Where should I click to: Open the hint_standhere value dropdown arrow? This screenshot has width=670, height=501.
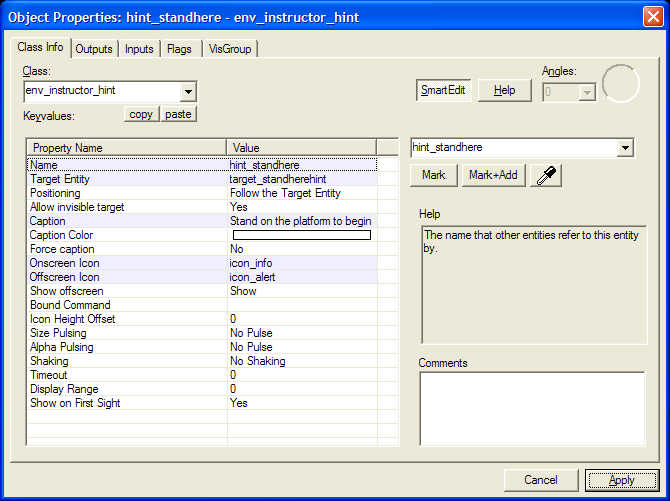625,148
